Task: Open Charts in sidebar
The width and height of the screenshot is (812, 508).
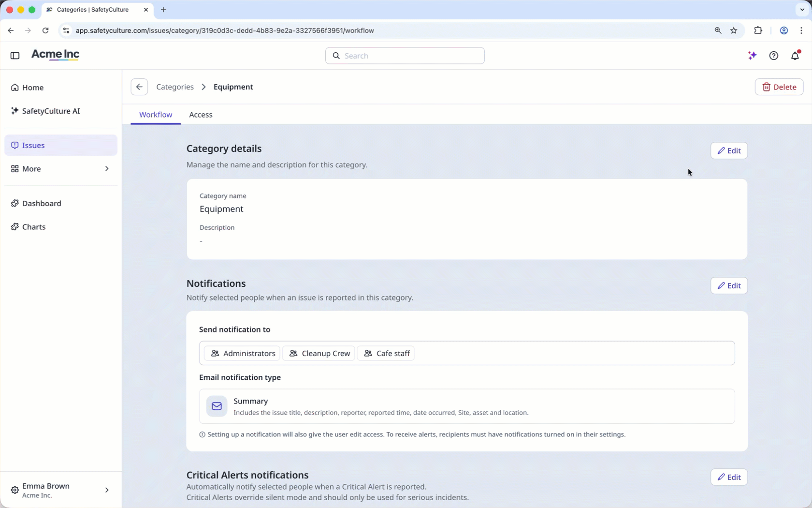Action: (61, 227)
